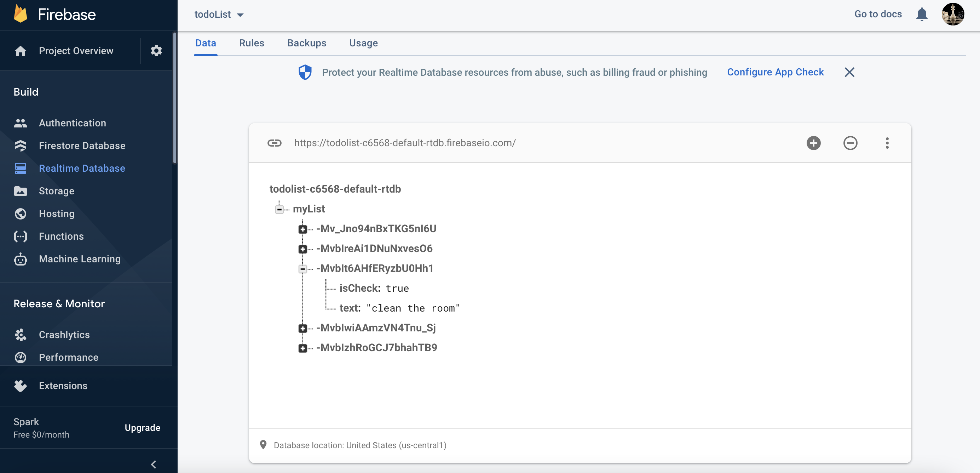Collapse all with minus circle icon
Image resolution: width=980 pixels, height=473 pixels.
click(x=850, y=143)
